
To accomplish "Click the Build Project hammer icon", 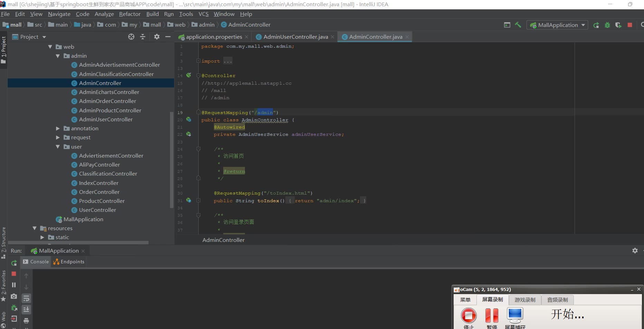I will [x=518, y=25].
